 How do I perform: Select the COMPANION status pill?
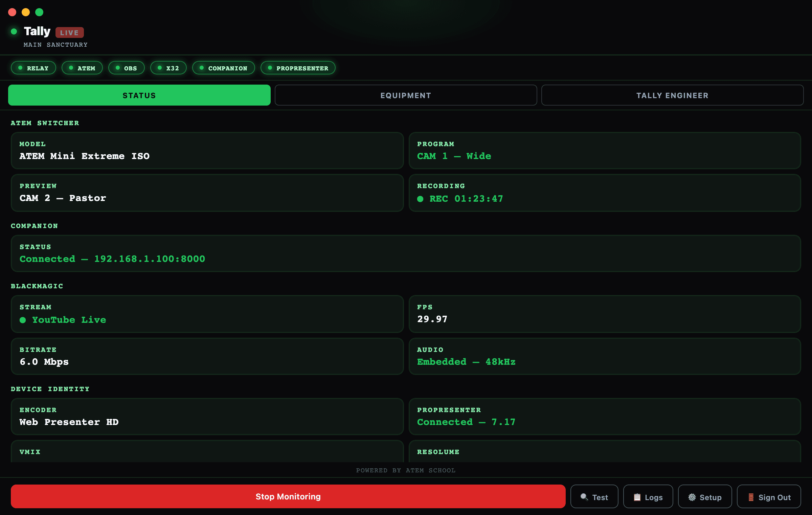pos(223,68)
